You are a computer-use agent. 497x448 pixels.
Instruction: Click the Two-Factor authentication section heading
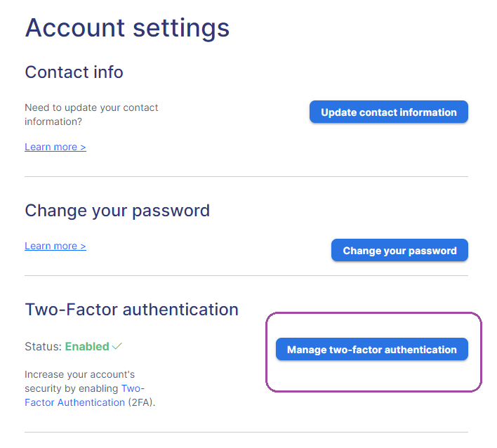pos(131,310)
